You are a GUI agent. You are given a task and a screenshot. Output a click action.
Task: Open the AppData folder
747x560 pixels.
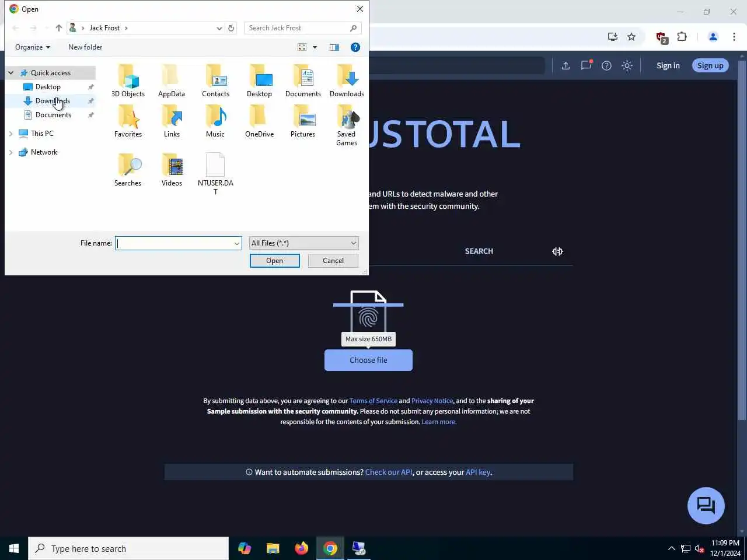point(172,80)
